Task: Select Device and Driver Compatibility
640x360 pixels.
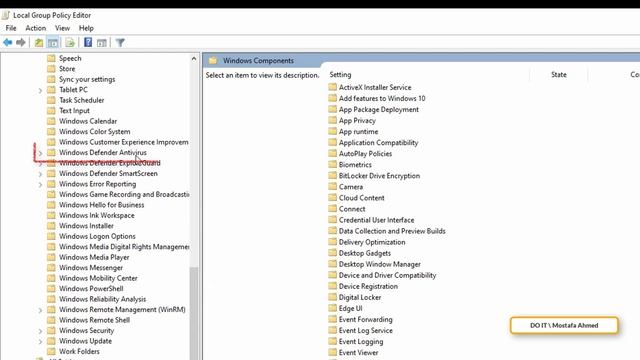Action: 387,275
